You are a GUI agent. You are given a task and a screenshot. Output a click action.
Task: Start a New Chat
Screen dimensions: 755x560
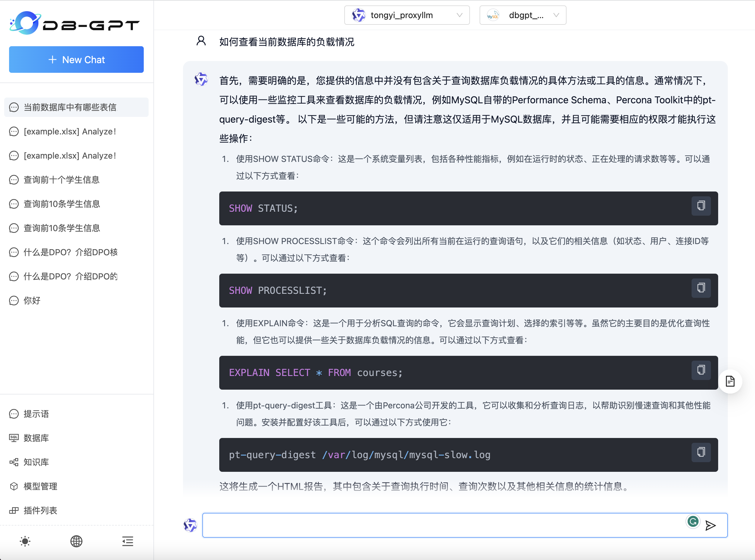point(76,60)
